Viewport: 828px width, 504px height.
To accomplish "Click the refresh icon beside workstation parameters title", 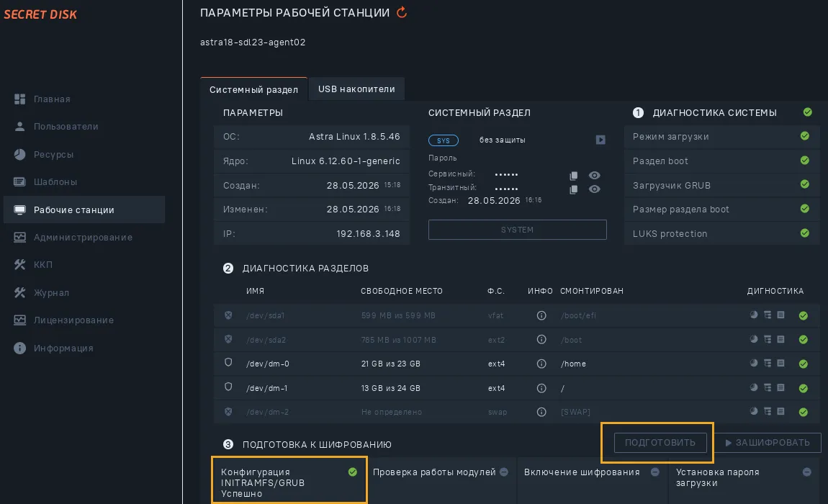I will (x=402, y=12).
